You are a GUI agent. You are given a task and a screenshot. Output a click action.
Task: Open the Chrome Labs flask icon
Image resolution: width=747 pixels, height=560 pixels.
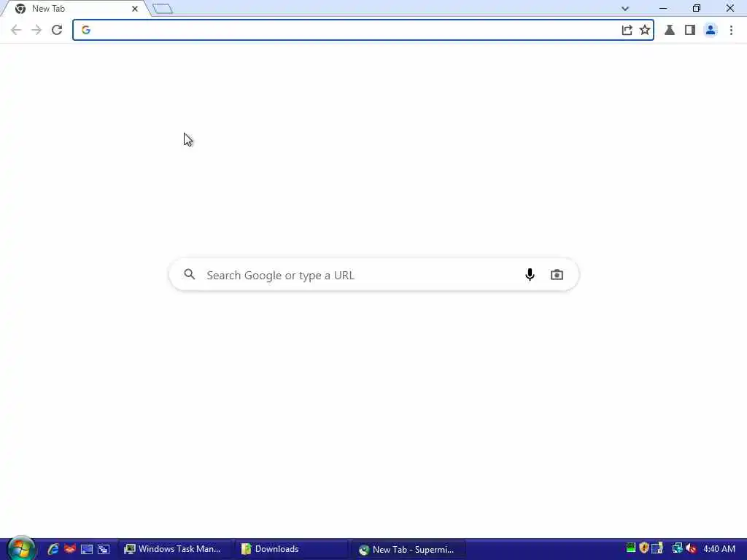coord(670,30)
